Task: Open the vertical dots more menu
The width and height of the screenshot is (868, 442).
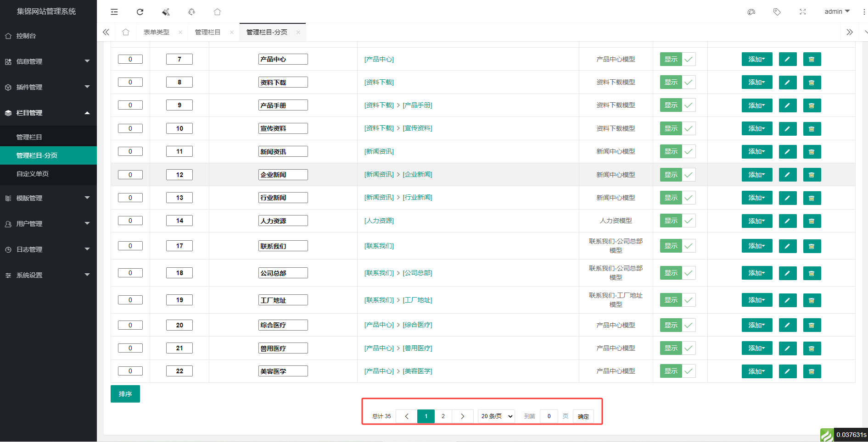Action: point(864,12)
